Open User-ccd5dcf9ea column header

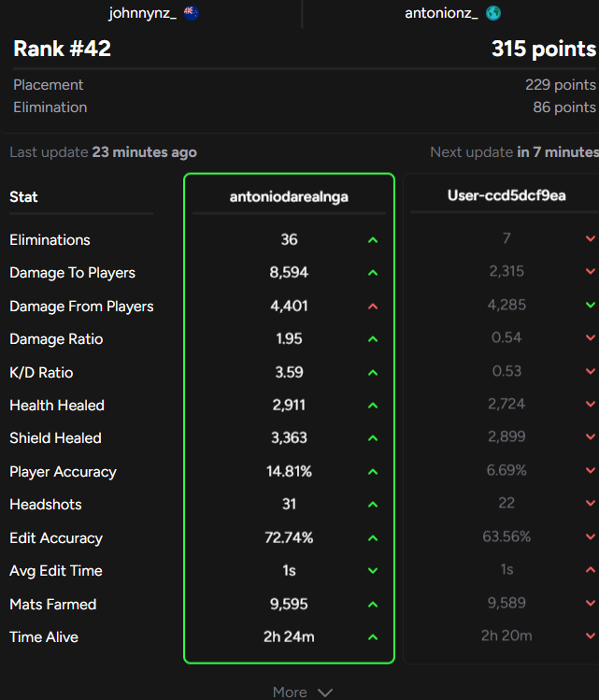(506, 195)
